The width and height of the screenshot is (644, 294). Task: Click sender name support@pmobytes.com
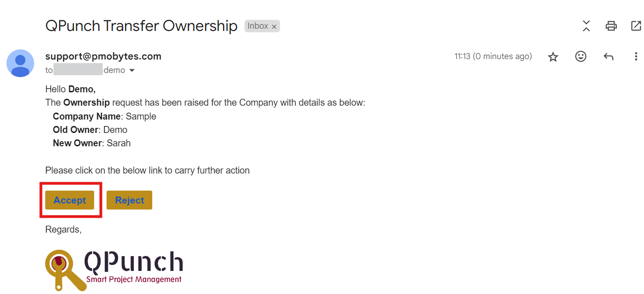pyautogui.click(x=103, y=56)
